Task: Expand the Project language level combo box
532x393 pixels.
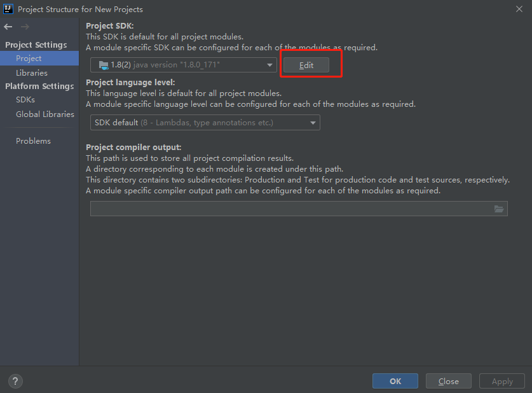Action: (x=205, y=123)
